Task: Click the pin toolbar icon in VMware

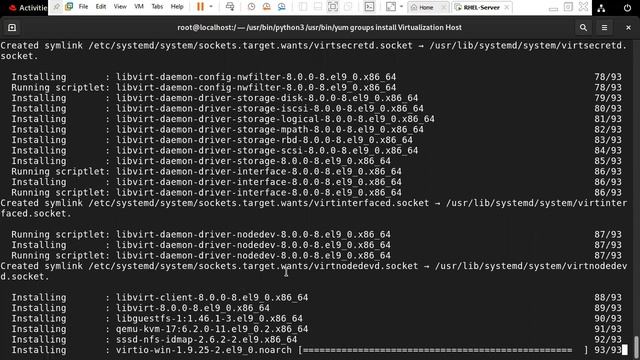Action: tap(57, 7)
